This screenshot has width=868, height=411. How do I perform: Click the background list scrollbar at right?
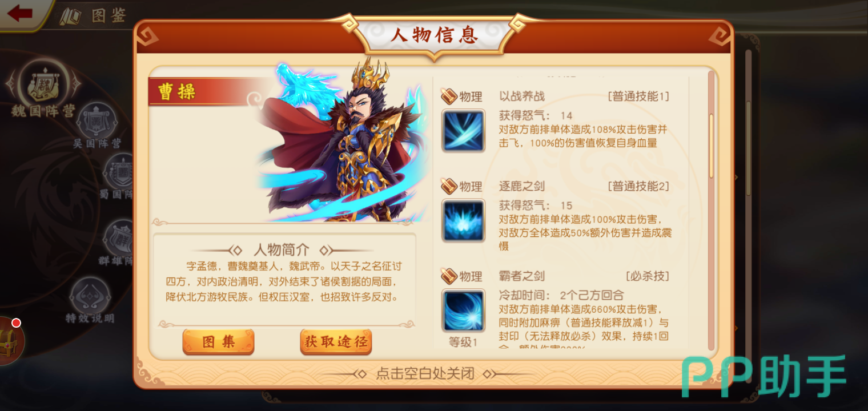pyautogui.click(x=748, y=148)
